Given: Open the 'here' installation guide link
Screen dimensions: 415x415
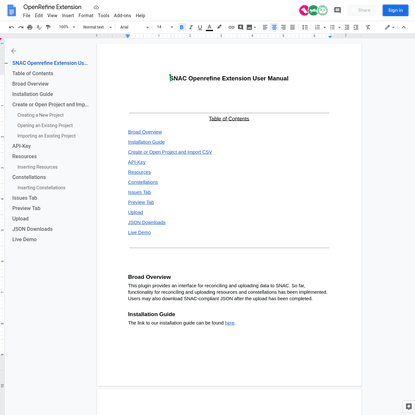Looking at the screenshot, I should (230, 323).
